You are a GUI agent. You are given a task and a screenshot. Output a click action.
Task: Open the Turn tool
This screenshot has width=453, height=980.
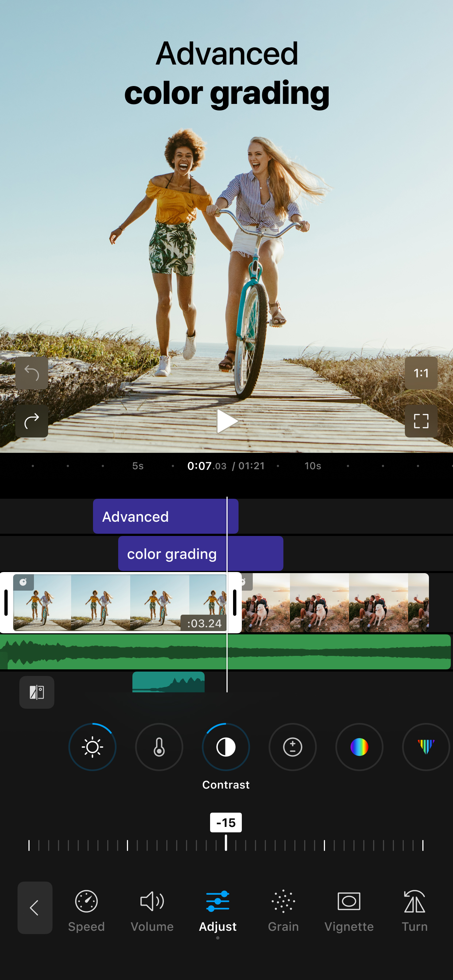click(x=415, y=911)
